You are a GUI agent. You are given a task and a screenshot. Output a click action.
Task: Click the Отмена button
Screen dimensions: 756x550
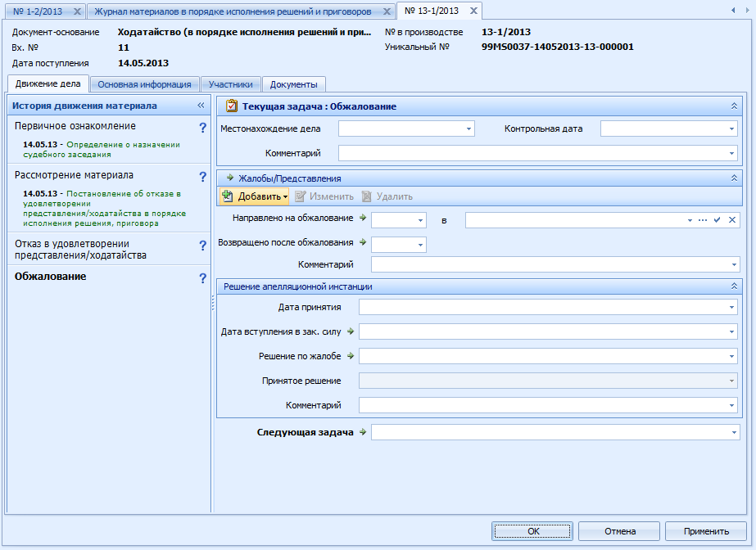(x=619, y=531)
